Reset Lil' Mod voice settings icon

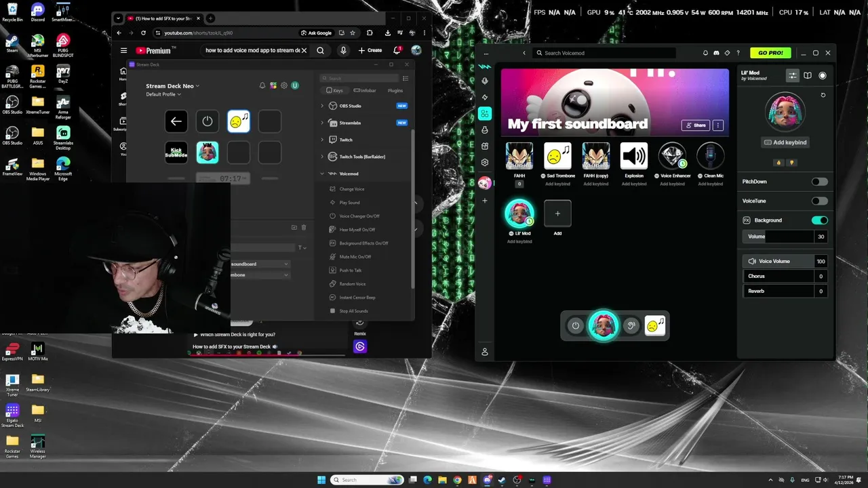point(823,96)
